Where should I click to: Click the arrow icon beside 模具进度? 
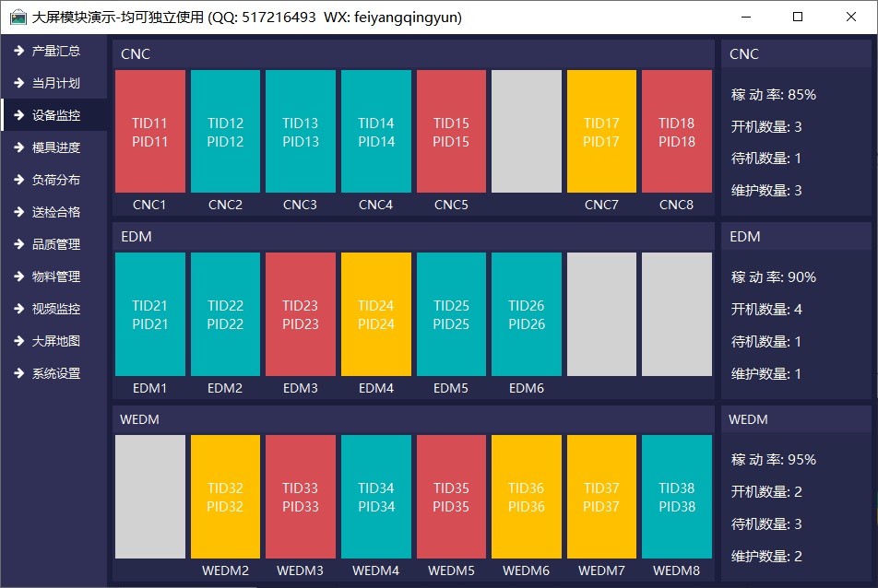tap(18, 147)
